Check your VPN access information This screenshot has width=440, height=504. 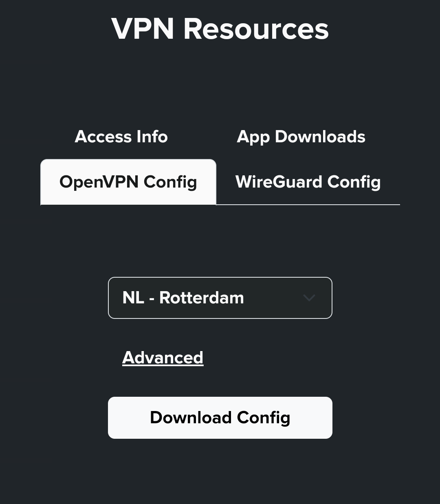click(x=121, y=137)
